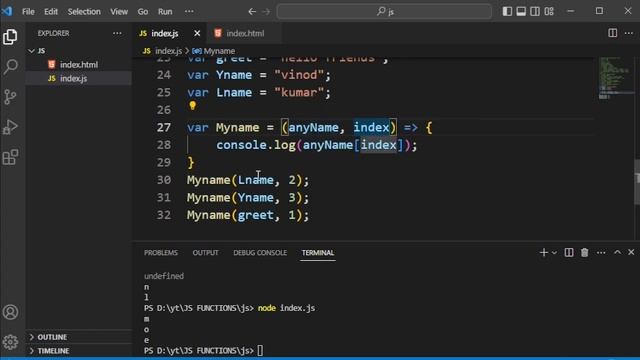Toggle the bottom panel layout icon
Image resolution: width=640 pixels, height=360 pixels.
[x=521, y=11]
